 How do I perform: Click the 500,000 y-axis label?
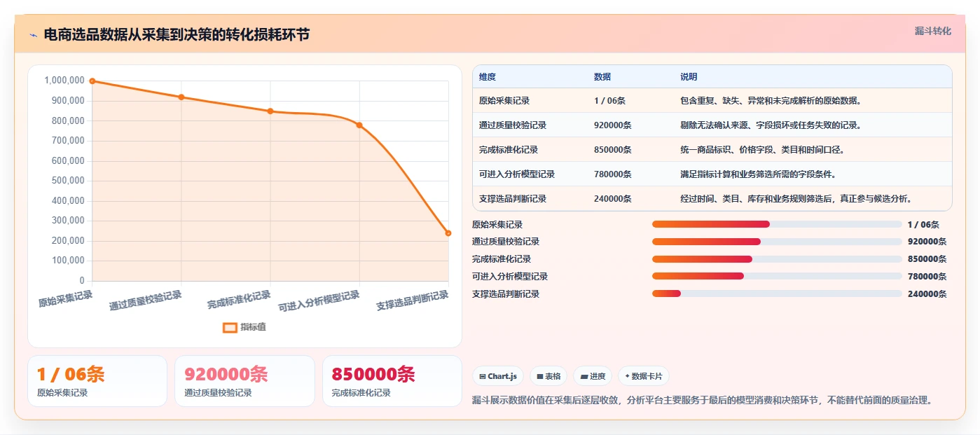point(69,181)
